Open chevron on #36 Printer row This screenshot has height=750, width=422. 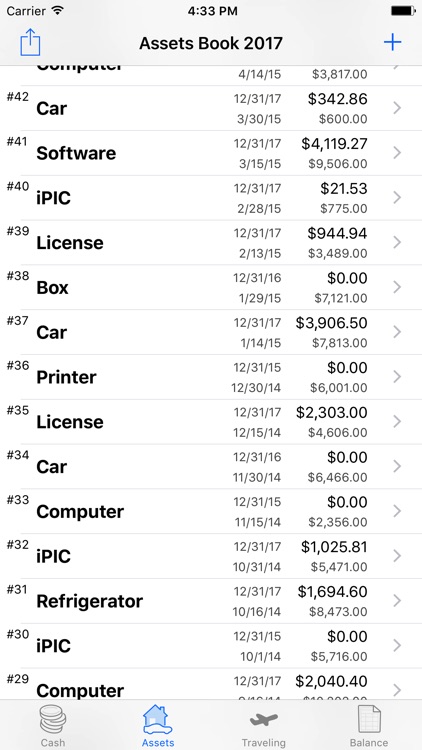[397, 377]
